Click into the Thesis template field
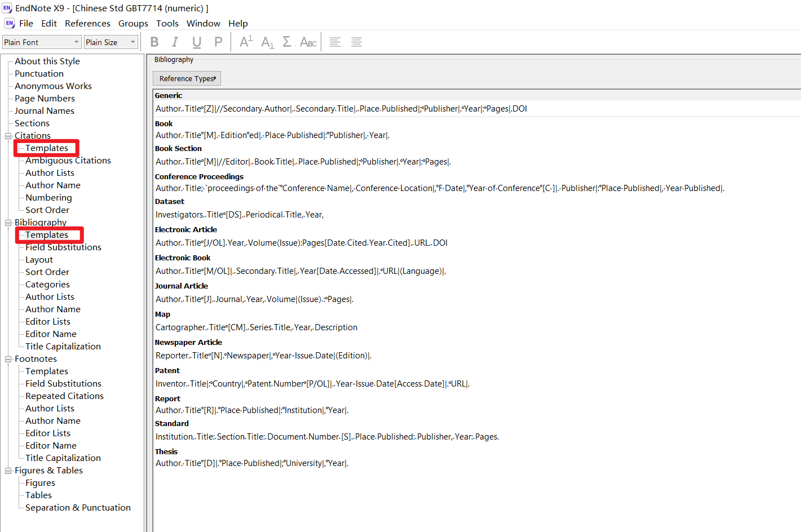 (x=477, y=463)
